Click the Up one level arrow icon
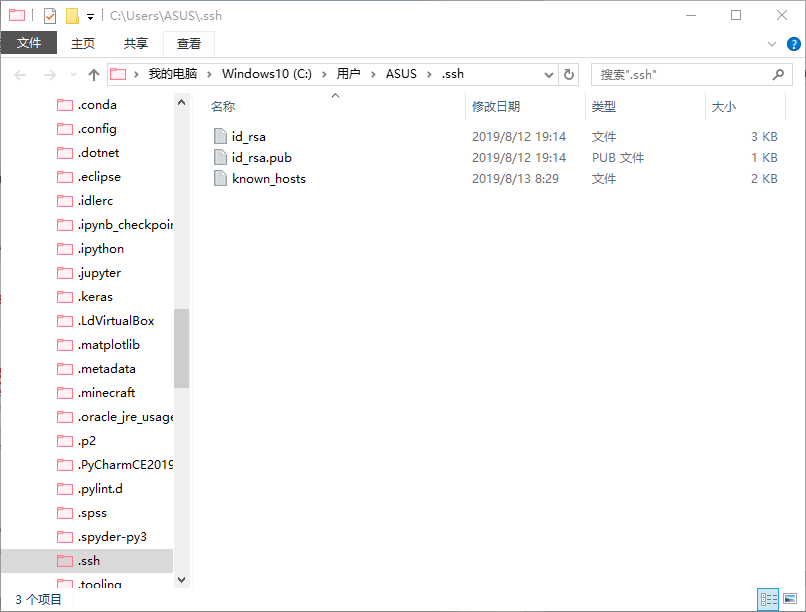This screenshot has height=612, width=806. [x=94, y=75]
